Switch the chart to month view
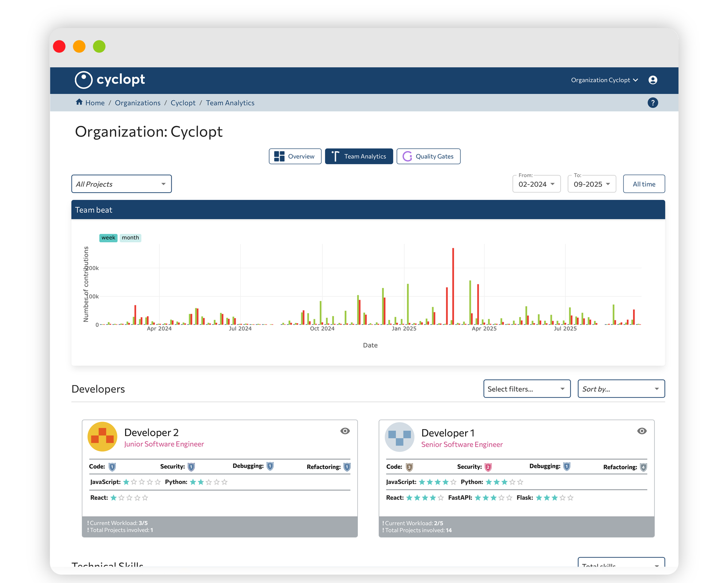 click(130, 238)
